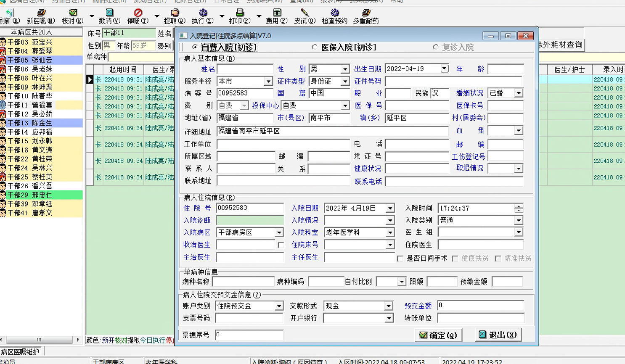Expand the 证件类型 ID type dropdown
625x364 pixels.
pyautogui.click(x=345, y=81)
